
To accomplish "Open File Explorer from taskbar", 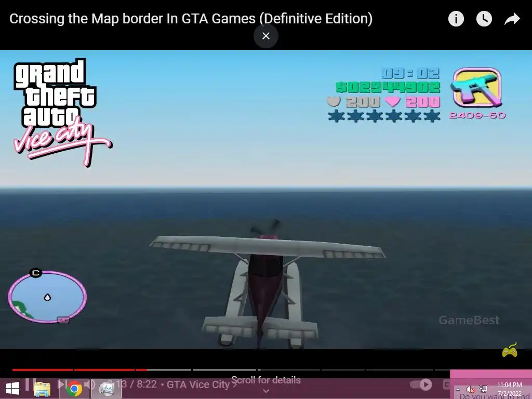I will (42, 389).
